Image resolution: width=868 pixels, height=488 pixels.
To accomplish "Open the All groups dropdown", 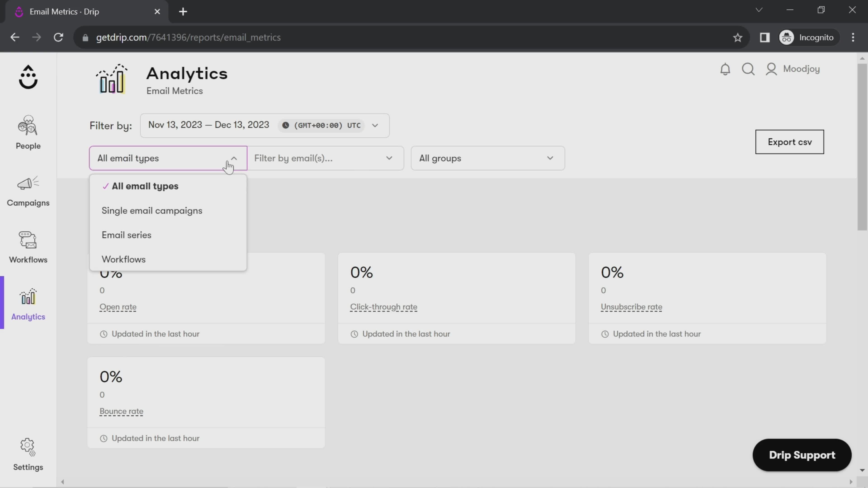I will pos(488,158).
